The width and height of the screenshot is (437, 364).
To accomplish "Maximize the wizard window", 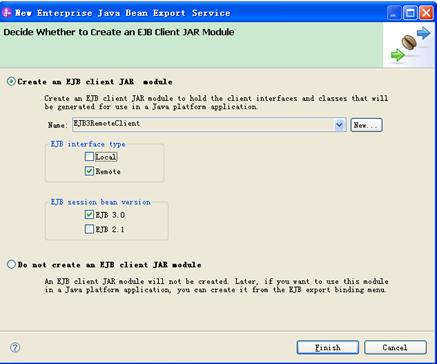I will 410,13.
